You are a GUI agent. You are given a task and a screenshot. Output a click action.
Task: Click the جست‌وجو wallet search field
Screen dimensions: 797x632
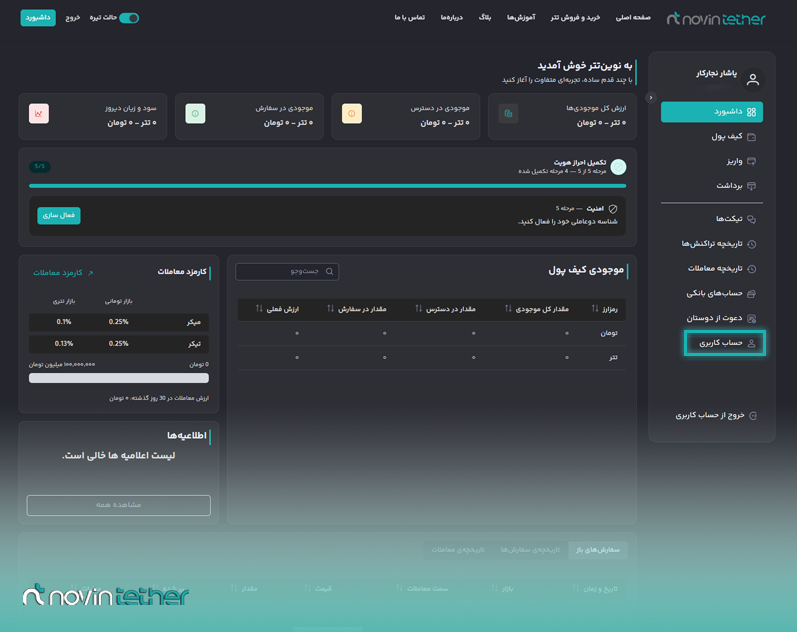[x=287, y=272]
